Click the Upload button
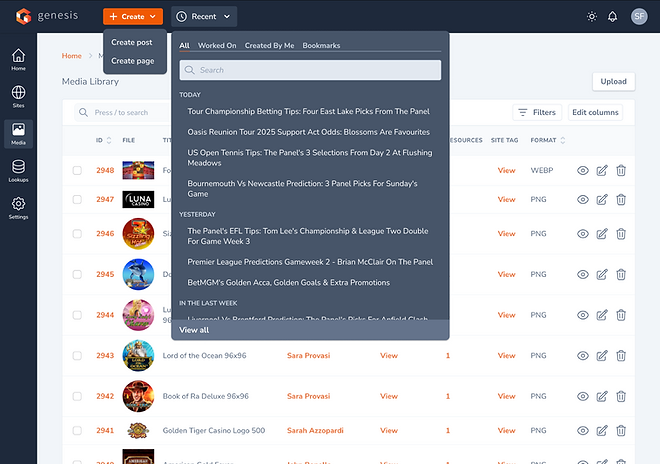660x464 pixels. click(x=613, y=82)
